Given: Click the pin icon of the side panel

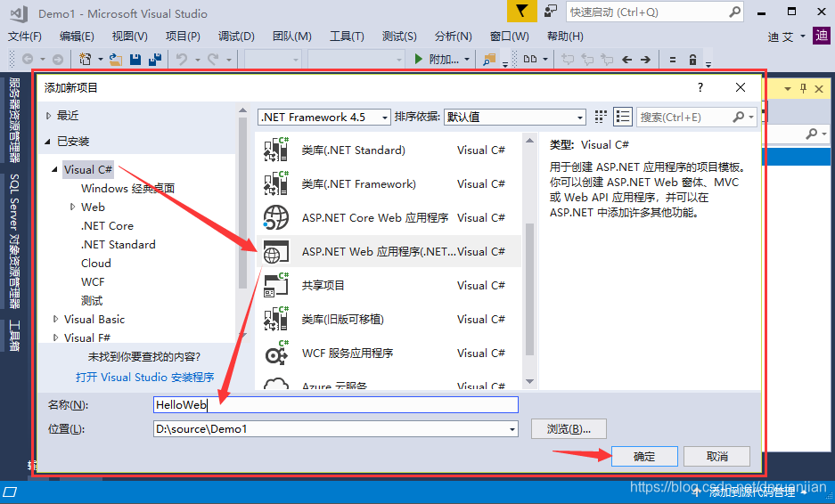Looking at the screenshot, I should [x=803, y=89].
